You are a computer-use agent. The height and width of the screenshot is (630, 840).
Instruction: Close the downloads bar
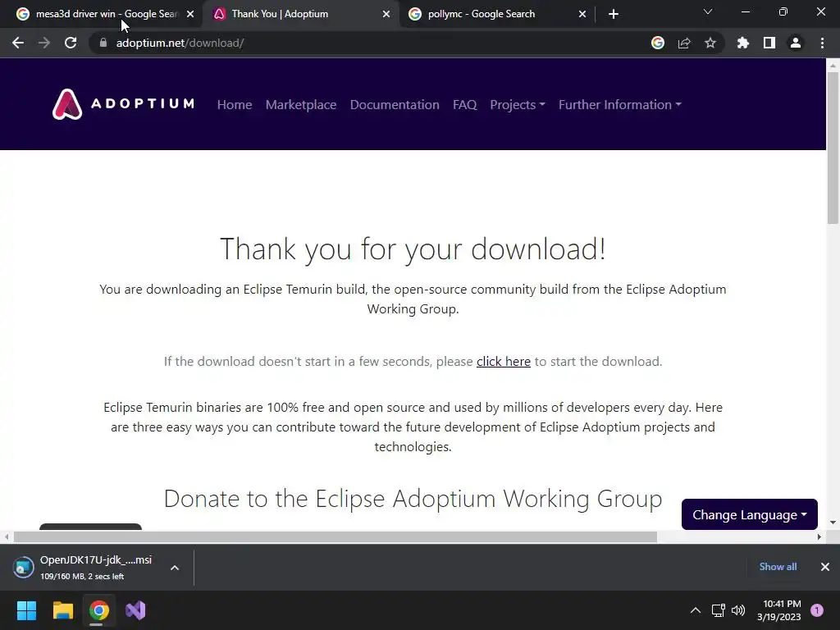tap(825, 566)
